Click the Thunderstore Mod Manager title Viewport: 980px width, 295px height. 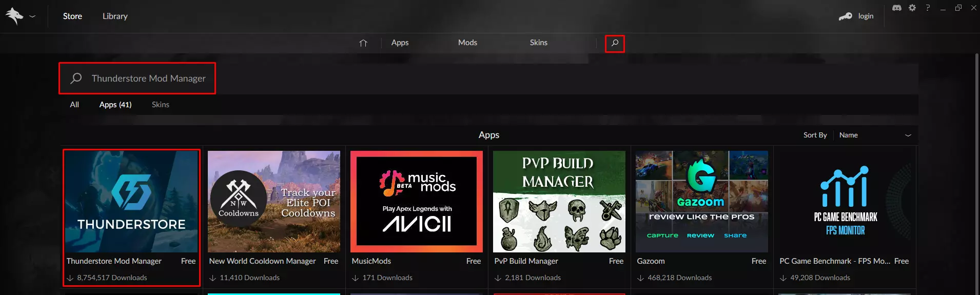click(x=114, y=261)
